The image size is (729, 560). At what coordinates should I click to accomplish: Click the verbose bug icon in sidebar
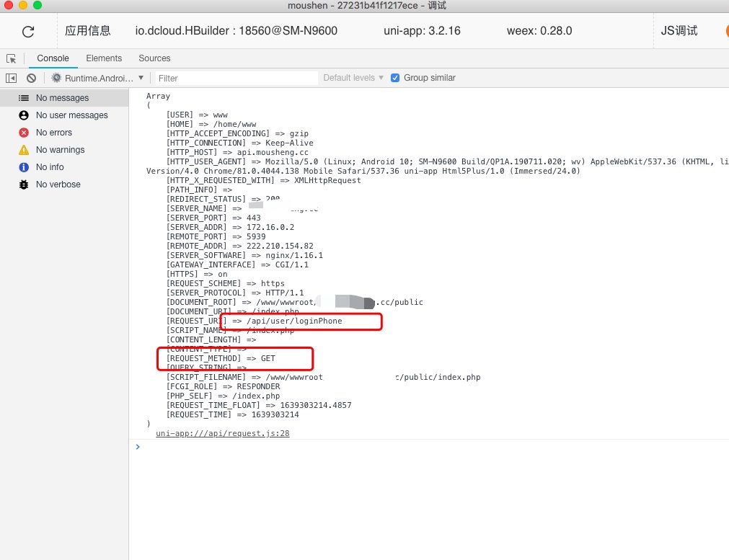(24, 185)
